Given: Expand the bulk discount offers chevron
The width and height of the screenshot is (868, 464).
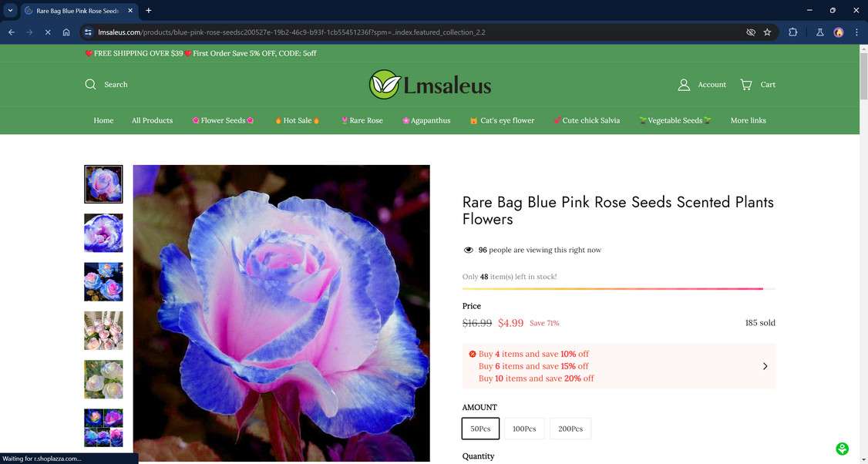Looking at the screenshot, I should 765,366.
